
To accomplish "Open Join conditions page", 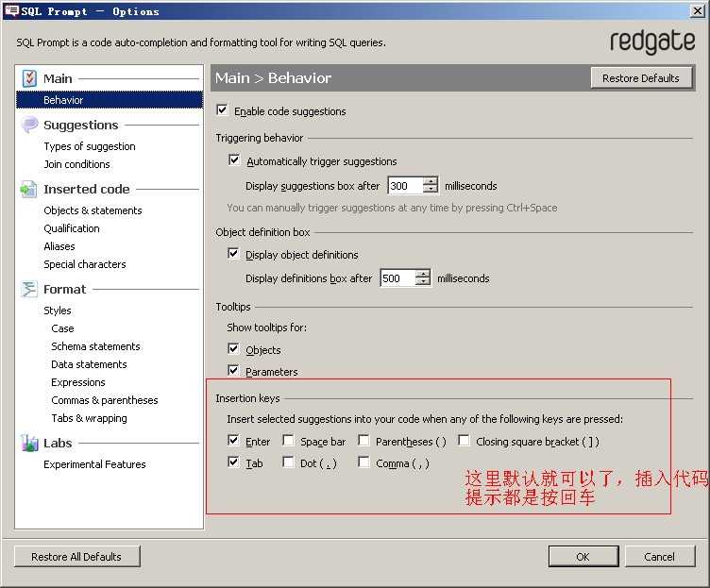I will [77, 164].
